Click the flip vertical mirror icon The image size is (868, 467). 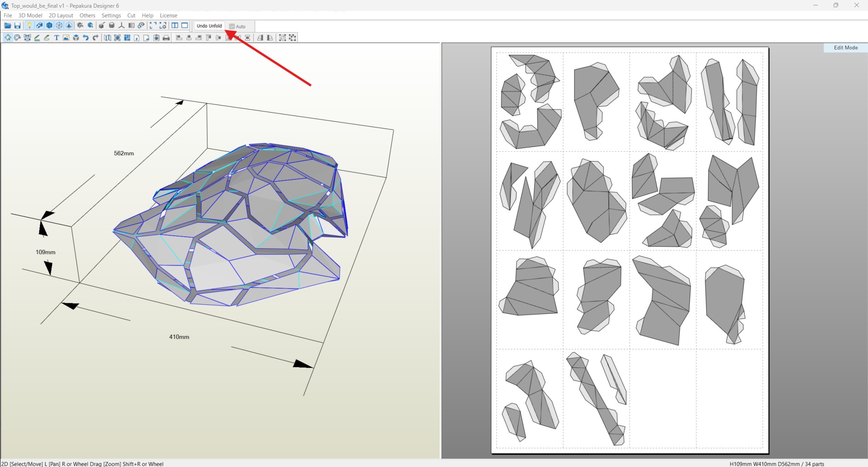tap(270, 38)
